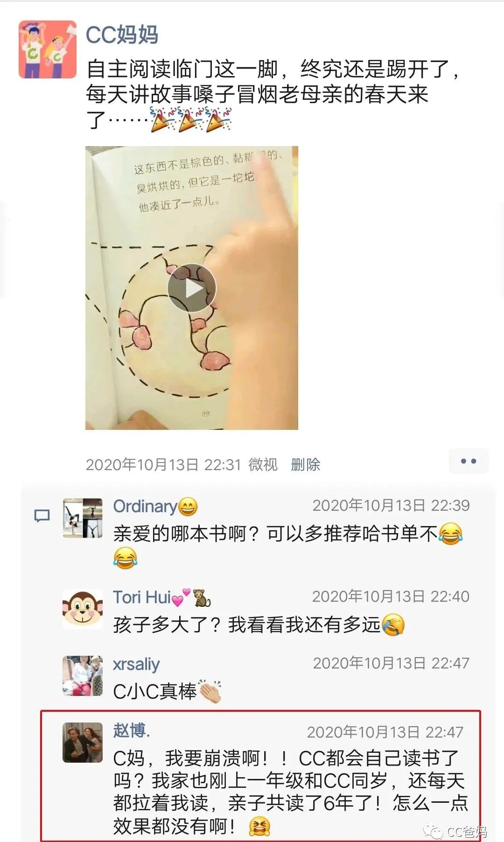Screen dimensions: 504x842
Task: Reply to Tori Hui's comment on child's age
Action: (259, 624)
